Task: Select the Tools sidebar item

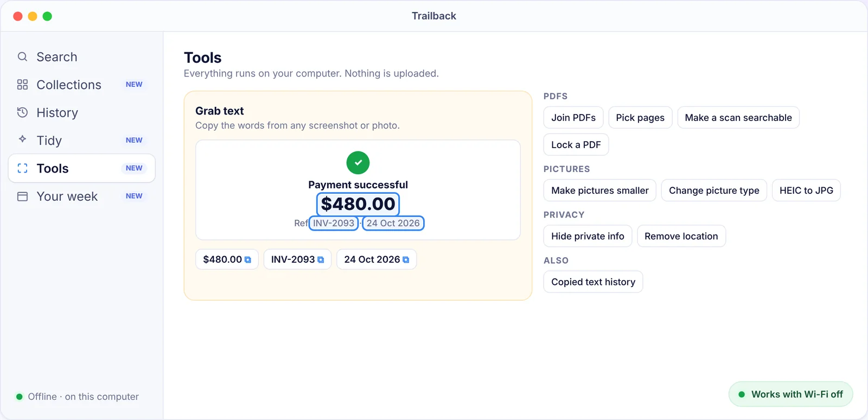Action: point(82,168)
